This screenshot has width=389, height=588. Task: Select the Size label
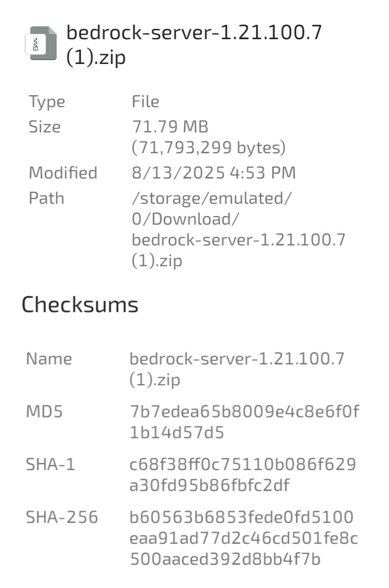(x=45, y=127)
